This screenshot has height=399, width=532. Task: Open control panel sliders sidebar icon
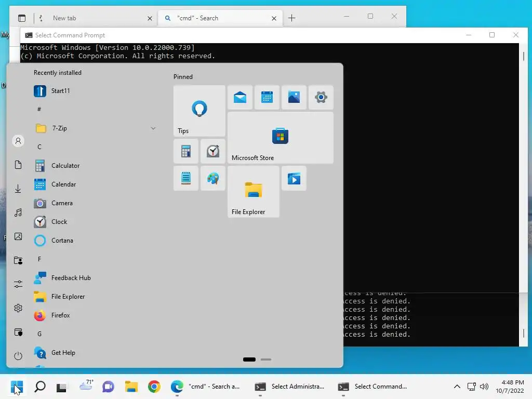pyautogui.click(x=18, y=284)
